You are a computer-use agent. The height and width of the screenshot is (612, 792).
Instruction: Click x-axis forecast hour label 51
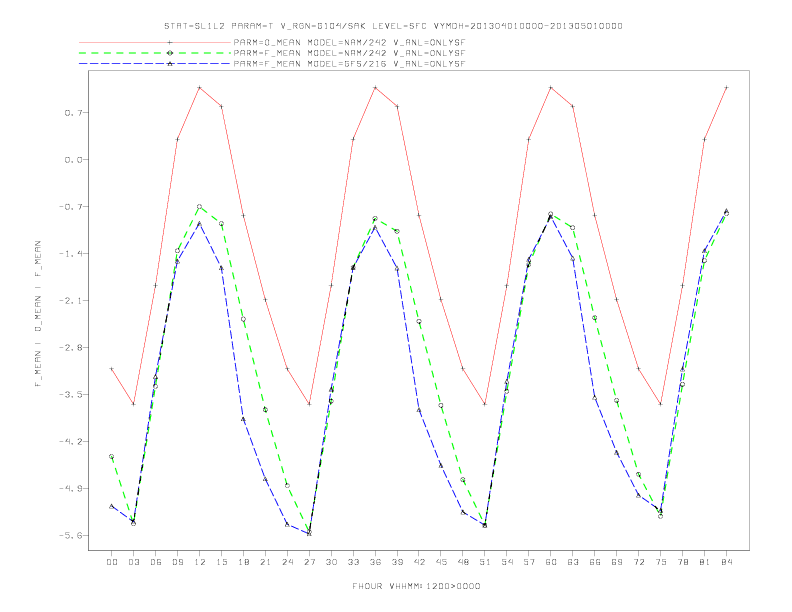coord(485,562)
